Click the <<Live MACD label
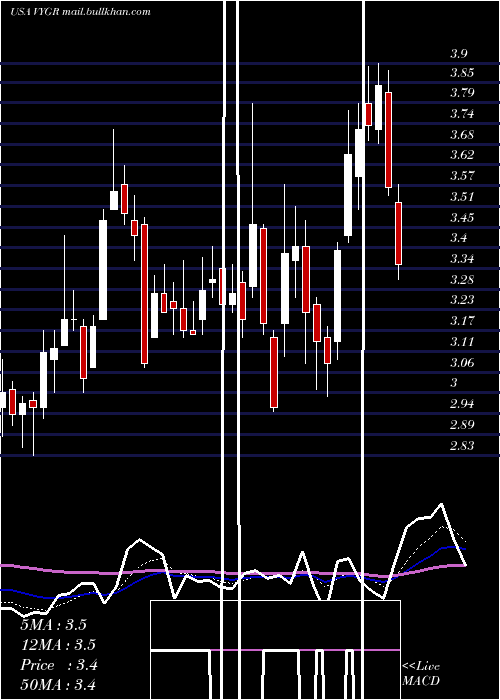 (x=421, y=673)
